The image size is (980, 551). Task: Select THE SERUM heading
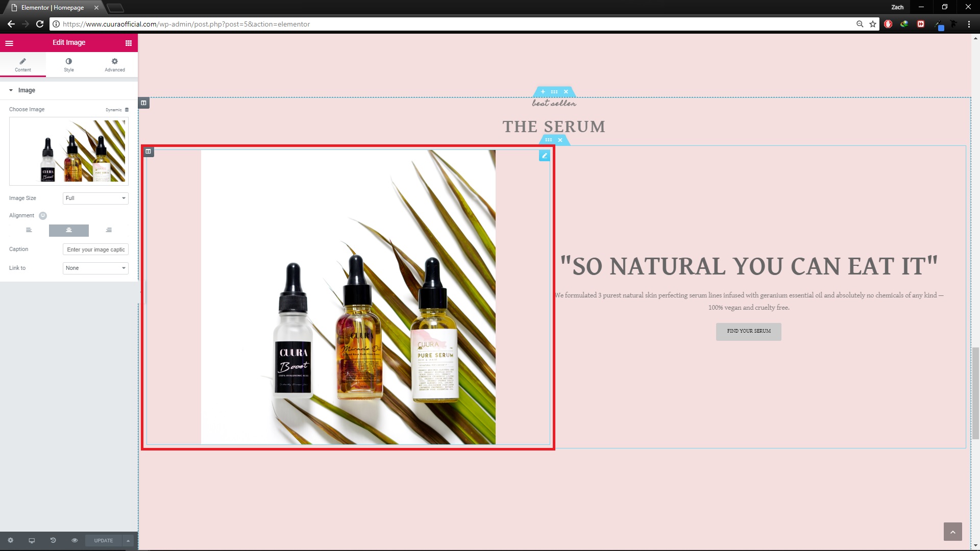(554, 127)
